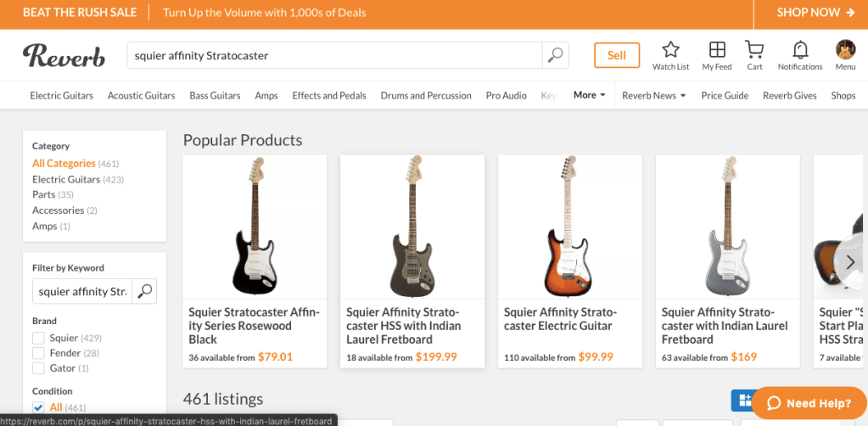Click the Reverb logo
868x426 pixels.
tap(64, 55)
